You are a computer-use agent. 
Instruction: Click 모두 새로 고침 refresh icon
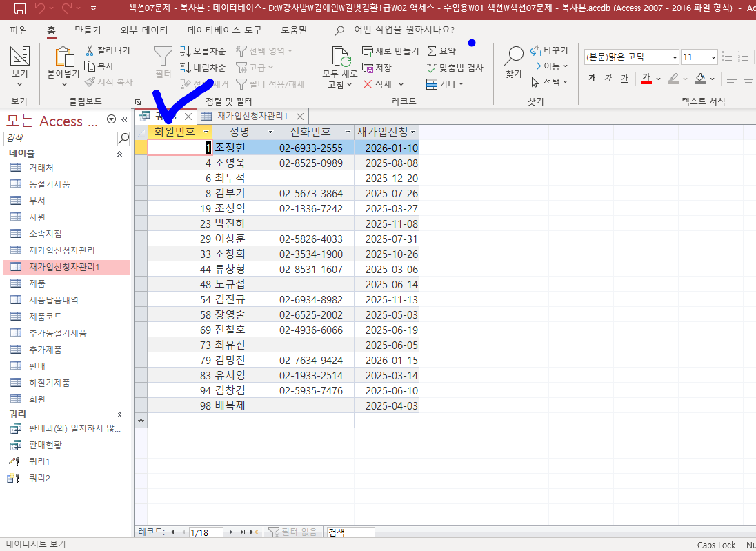tap(340, 58)
